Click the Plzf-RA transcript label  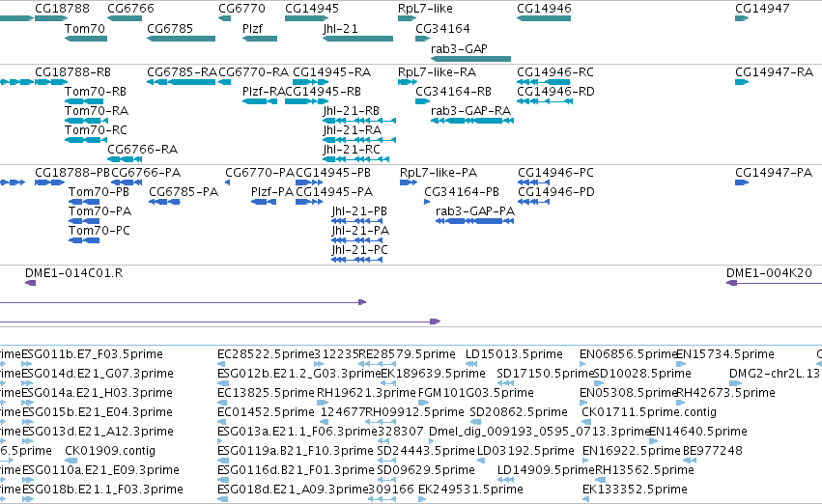tap(264, 92)
